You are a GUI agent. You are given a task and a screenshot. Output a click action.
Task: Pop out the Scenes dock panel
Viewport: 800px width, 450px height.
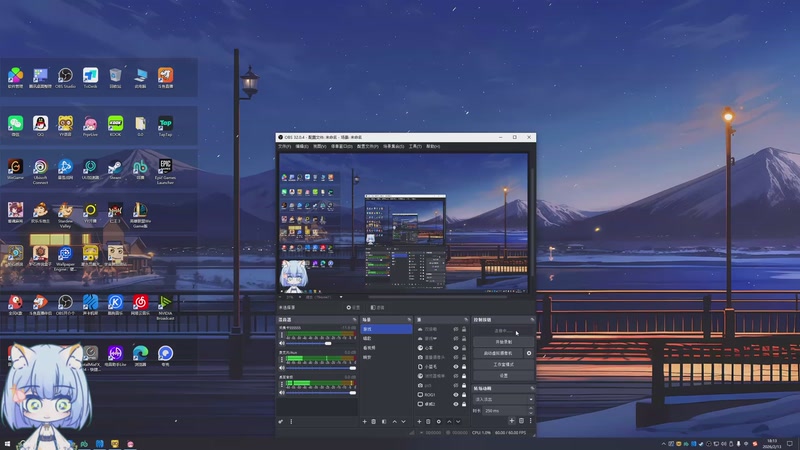point(409,319)
